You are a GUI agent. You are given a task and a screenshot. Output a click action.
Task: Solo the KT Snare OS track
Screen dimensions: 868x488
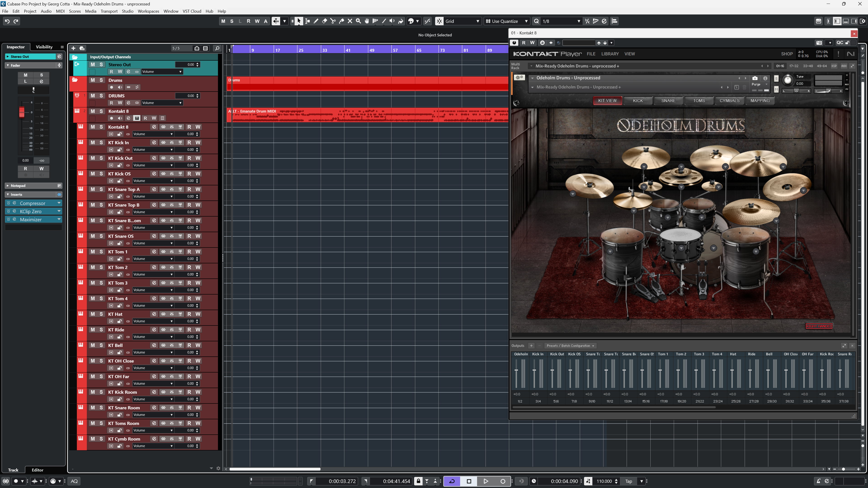101,236
